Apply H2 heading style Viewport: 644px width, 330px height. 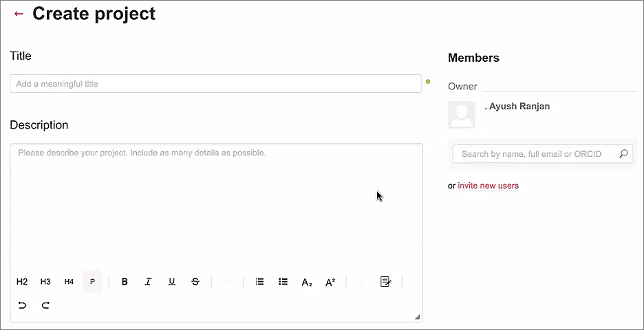(x=22, y=282)
